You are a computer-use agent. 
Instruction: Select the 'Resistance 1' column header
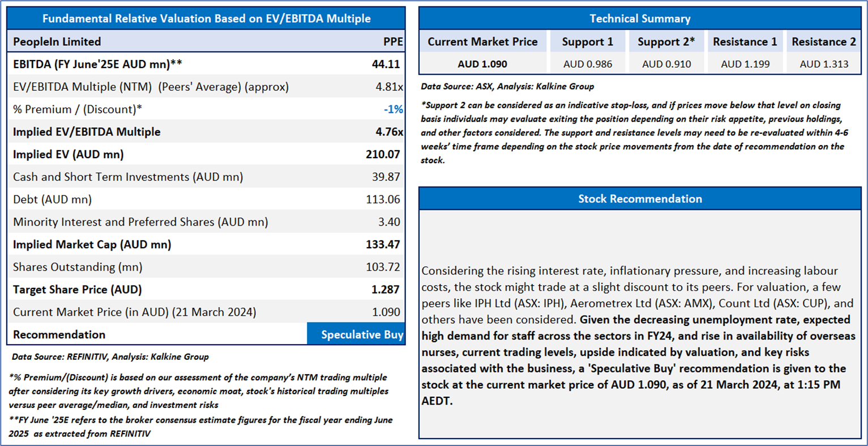coord(745,42)
